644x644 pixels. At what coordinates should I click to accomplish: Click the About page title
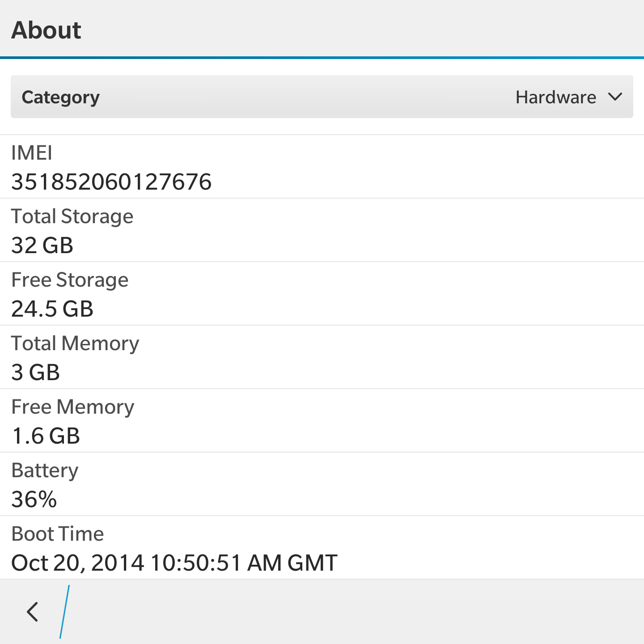point(46,30)
